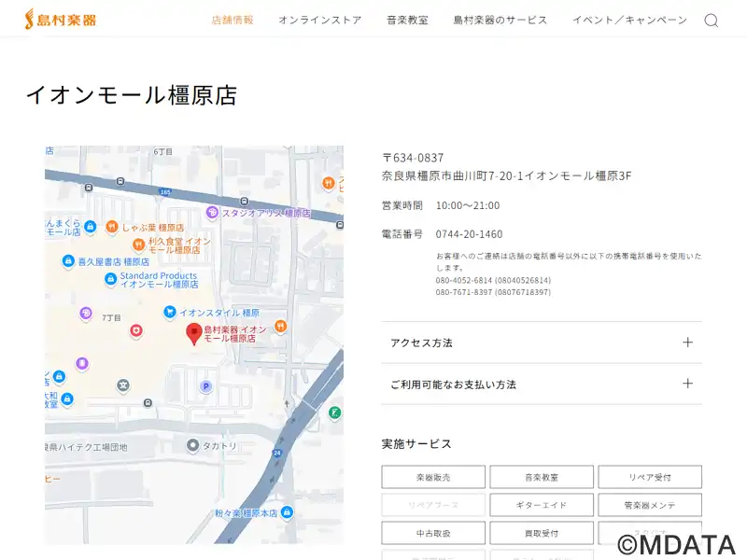Click the postal code 〒634-0837
Image resolution: width=747 pixels, height=560 pixels.
[x=413, y=158]
